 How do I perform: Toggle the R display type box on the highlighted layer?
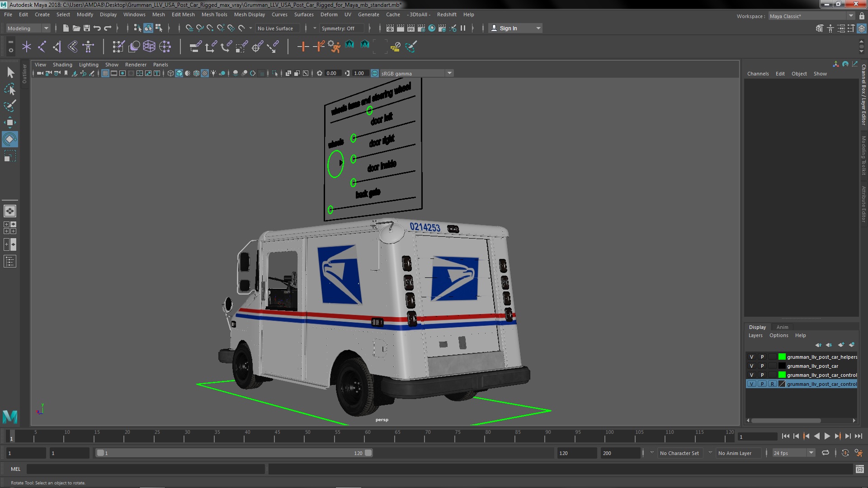[772, 384]
